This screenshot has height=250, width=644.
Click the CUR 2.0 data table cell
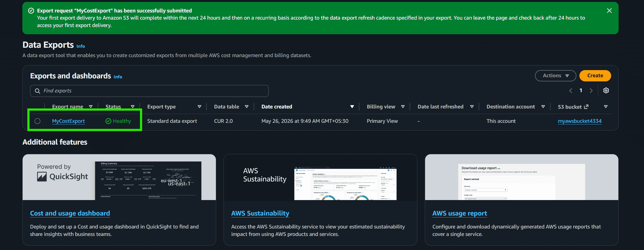tap(223, 121)
